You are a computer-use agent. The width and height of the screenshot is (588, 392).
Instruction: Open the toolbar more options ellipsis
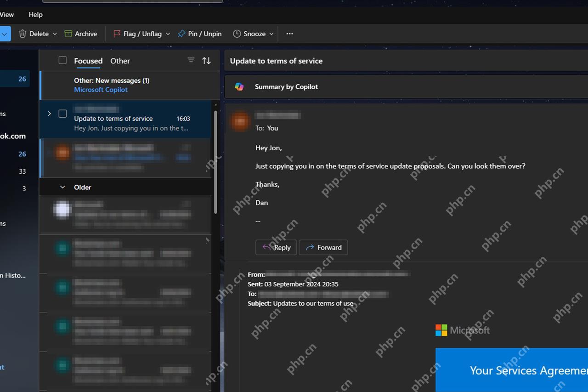point(289,34)
